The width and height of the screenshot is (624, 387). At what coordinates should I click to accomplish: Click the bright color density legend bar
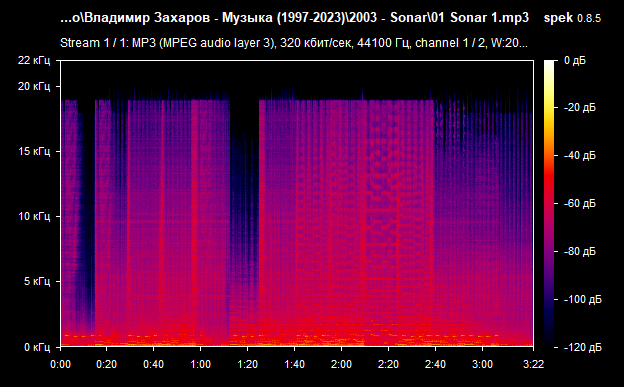click(549, 203)
